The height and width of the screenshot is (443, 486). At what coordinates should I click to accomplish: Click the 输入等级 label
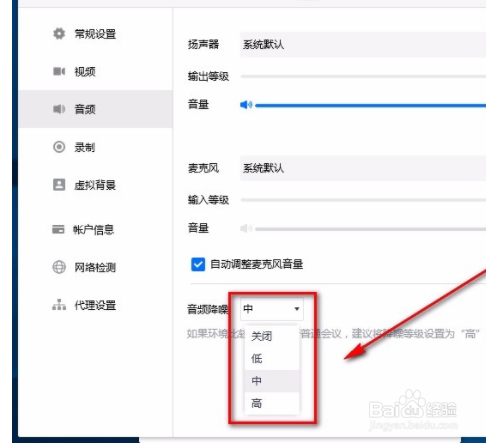point(208,200)
